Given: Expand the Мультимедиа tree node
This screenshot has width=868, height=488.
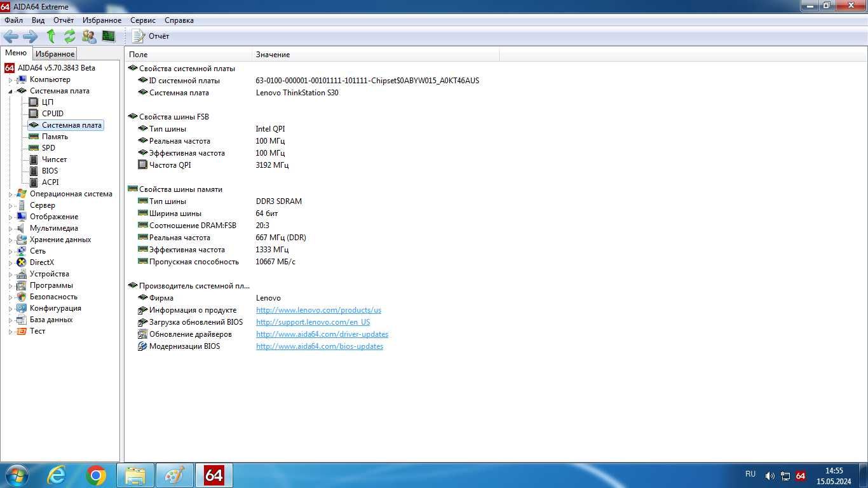Looking at the screenshot, I should pyautogui.click(x=10, y=229).
